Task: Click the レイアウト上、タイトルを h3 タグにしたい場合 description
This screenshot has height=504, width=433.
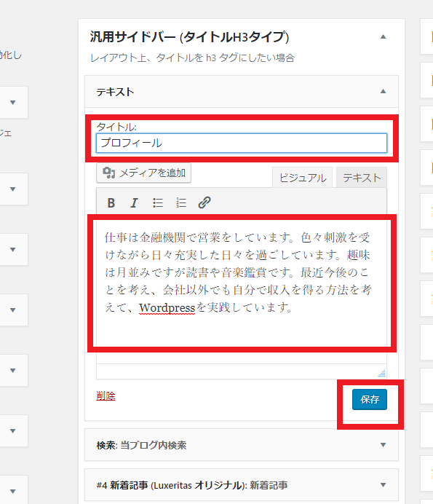Action: pyautogui.click(x=192, y=58)
